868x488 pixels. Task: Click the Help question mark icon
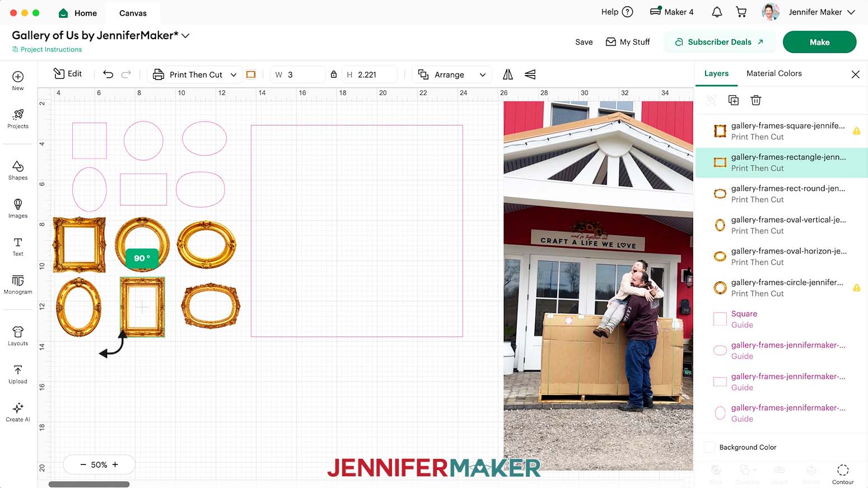coord(628,12)
